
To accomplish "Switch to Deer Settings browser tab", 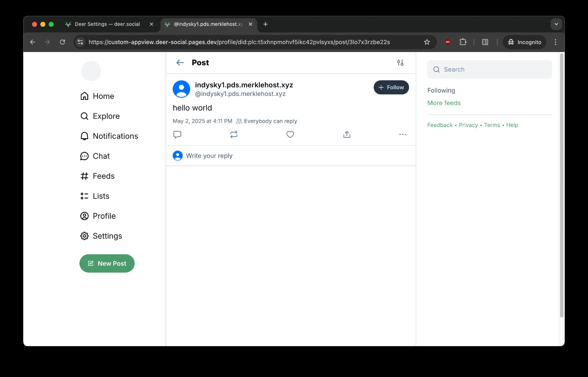I will click(x=107, y=24).
